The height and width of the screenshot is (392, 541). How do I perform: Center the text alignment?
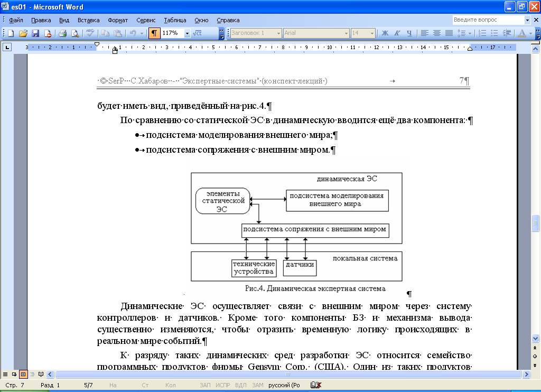[x=436, y=33]
